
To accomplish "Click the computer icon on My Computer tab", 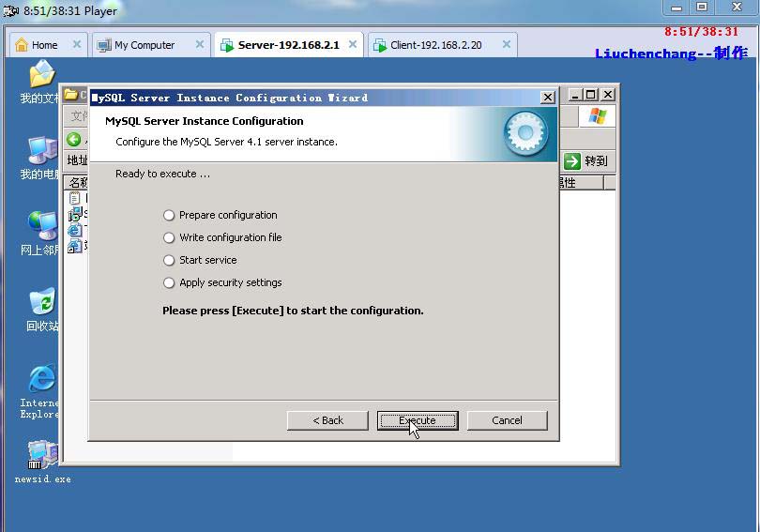I will 104,46.
